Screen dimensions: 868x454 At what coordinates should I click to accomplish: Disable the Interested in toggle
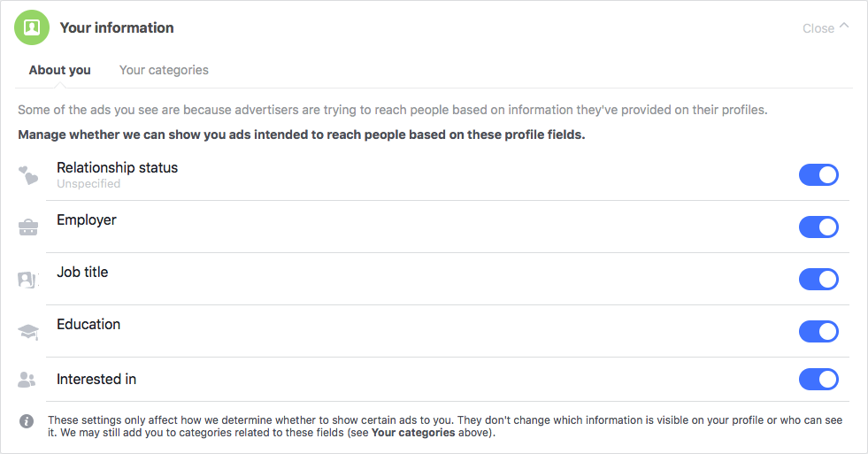click(818, 380)
